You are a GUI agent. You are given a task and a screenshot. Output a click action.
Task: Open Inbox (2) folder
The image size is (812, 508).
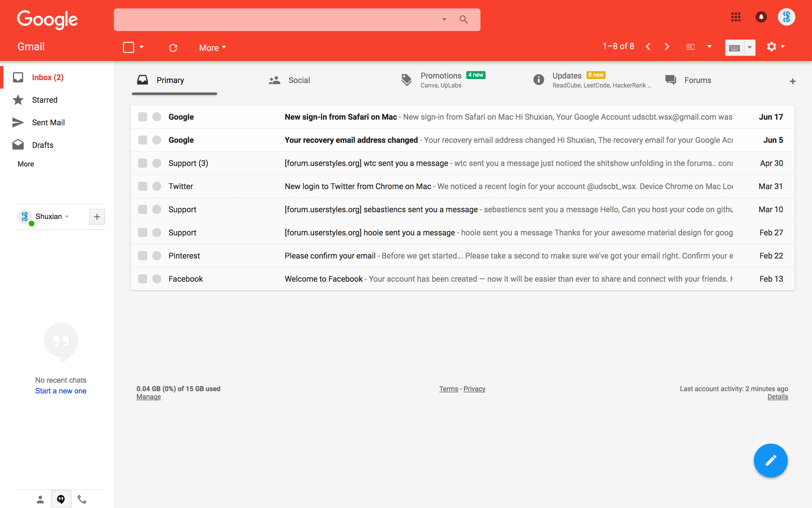(48, 77)
